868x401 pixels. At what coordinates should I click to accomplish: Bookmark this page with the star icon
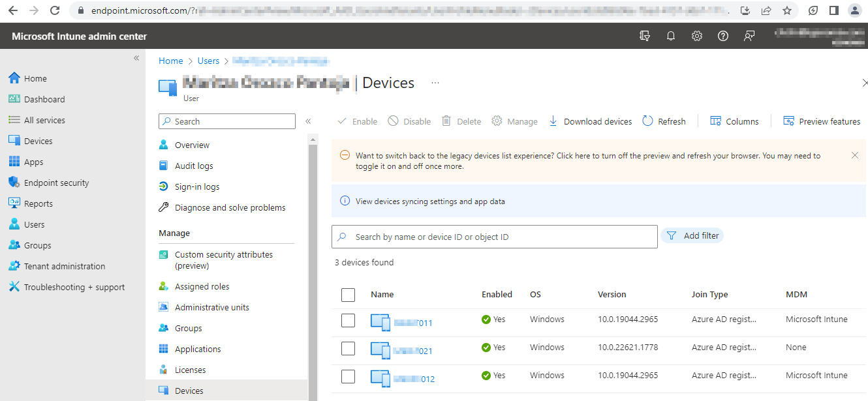(787, 10)
